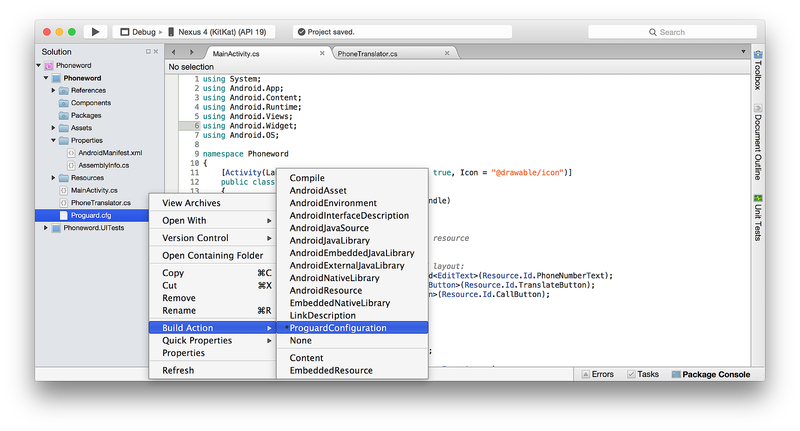
Task: Click the Build Action menu entry
Action: (212, 328)
